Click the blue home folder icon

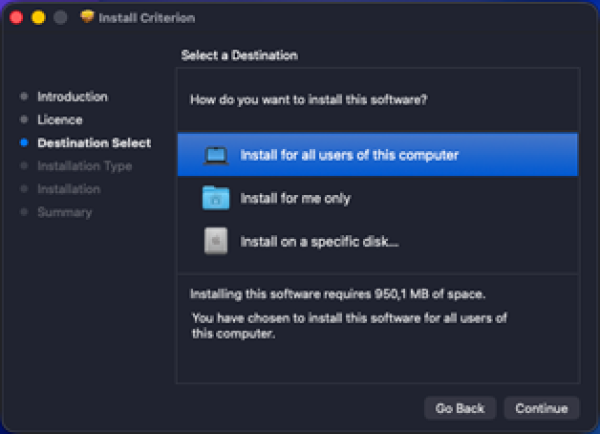tap(216, 198)
